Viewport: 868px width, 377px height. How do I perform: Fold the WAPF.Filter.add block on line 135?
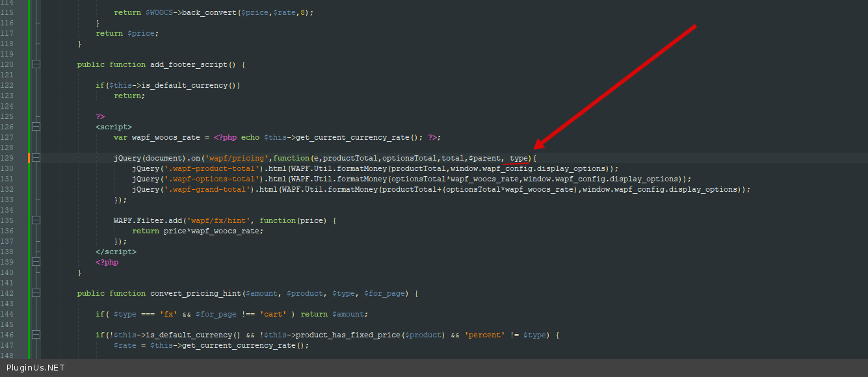point(36,220)
